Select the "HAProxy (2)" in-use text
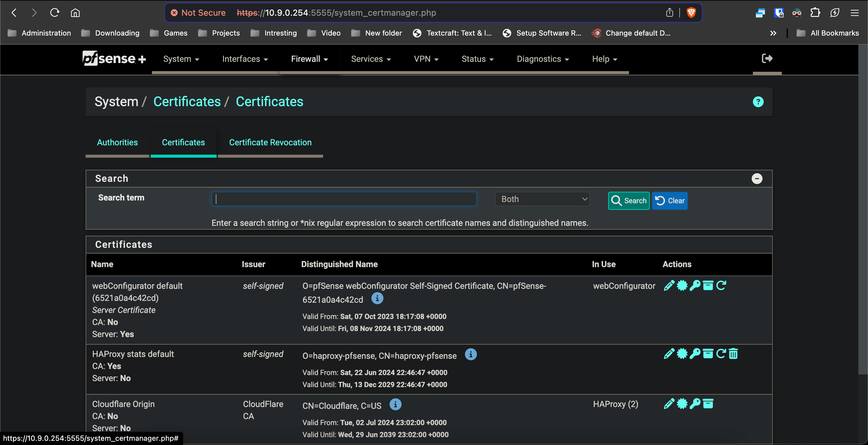This screenshot has width=868, height=445. click(x=616, y=404)
